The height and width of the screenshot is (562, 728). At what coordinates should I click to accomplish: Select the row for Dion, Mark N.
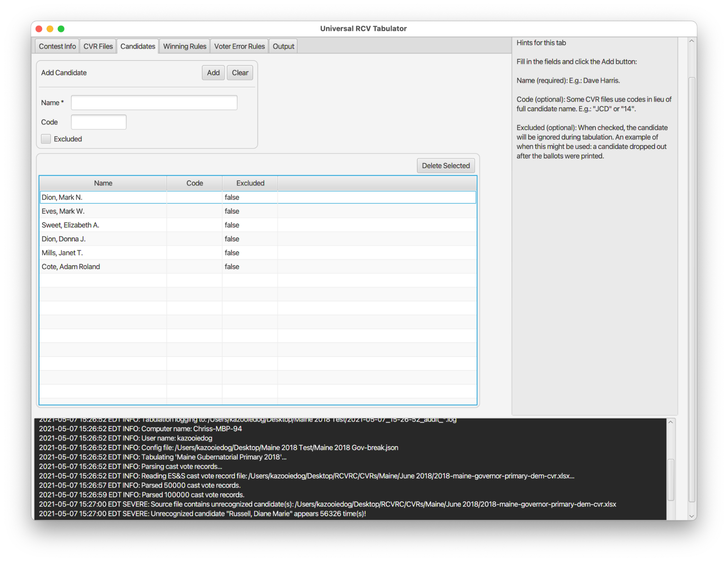click(258, 197)
